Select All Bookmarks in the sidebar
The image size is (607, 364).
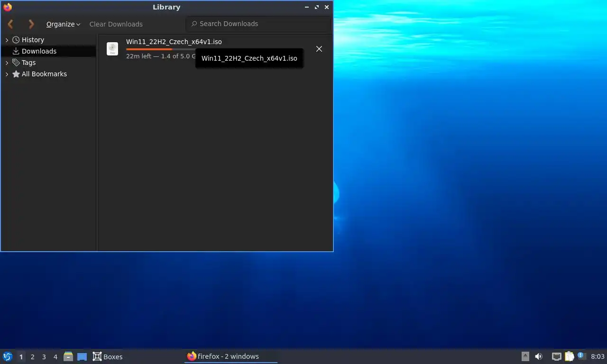pos(44,74)
